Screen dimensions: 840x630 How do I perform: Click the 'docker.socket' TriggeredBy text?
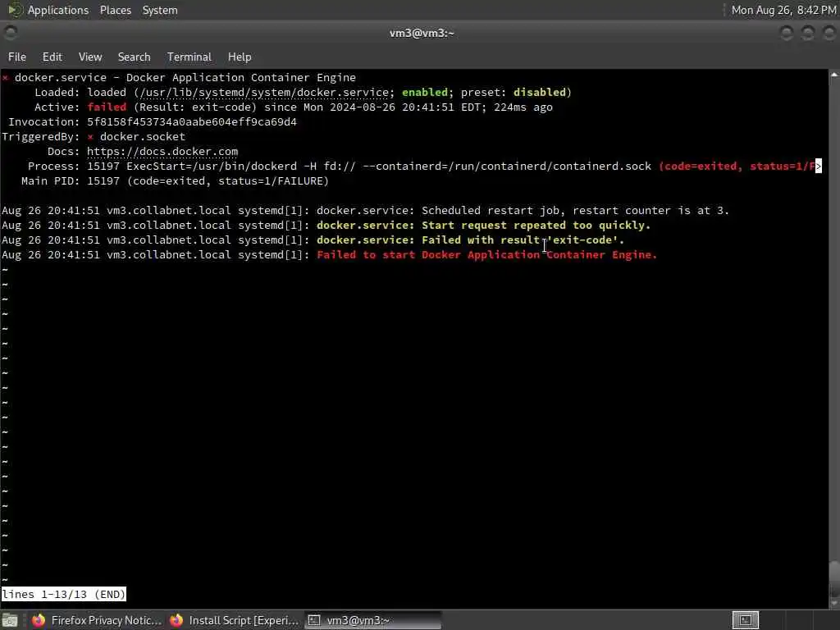coord(143,137)
